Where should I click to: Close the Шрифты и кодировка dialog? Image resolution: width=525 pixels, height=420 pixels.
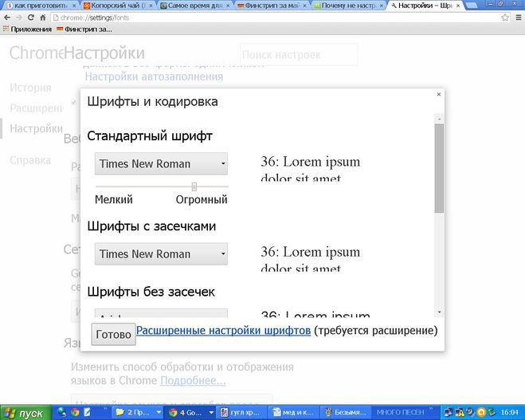439,95
